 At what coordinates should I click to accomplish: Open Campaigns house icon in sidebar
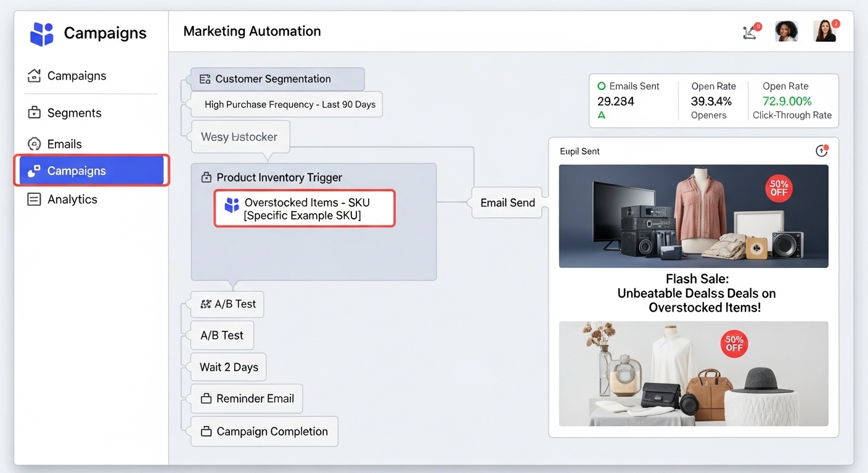point(35,76)
